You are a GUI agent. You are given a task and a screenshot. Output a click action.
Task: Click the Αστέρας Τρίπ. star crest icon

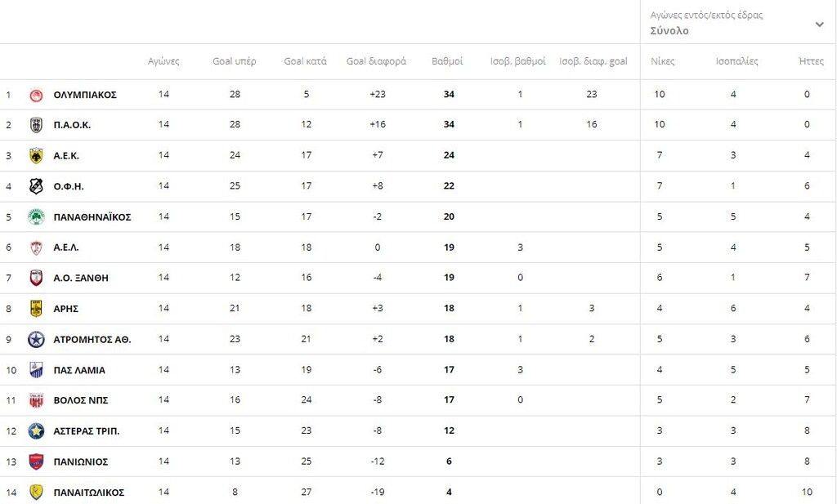pyautogui.click(x=36, y=430)
